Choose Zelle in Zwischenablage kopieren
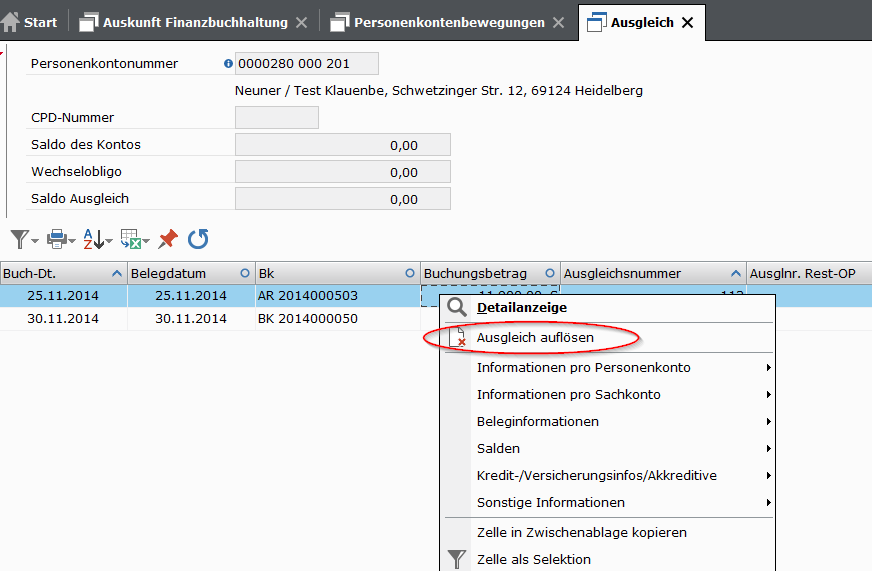This screenshot has width=872, height=571. (608, 533)
